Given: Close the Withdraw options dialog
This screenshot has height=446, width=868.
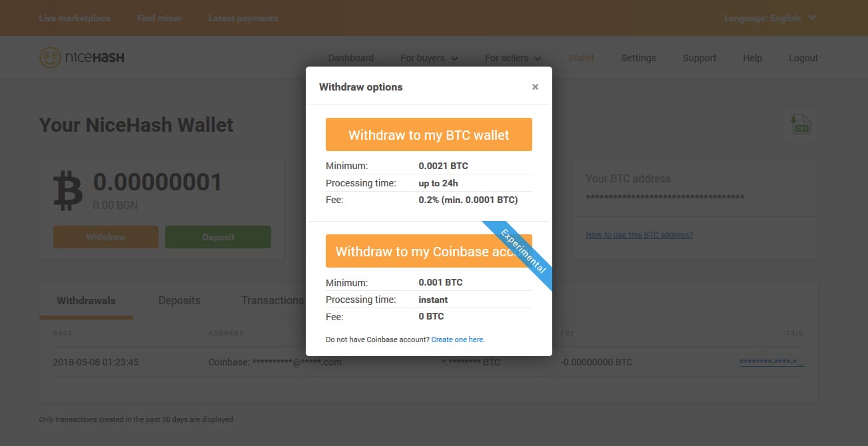Looking at the screenshot, I should pos(535,87).
